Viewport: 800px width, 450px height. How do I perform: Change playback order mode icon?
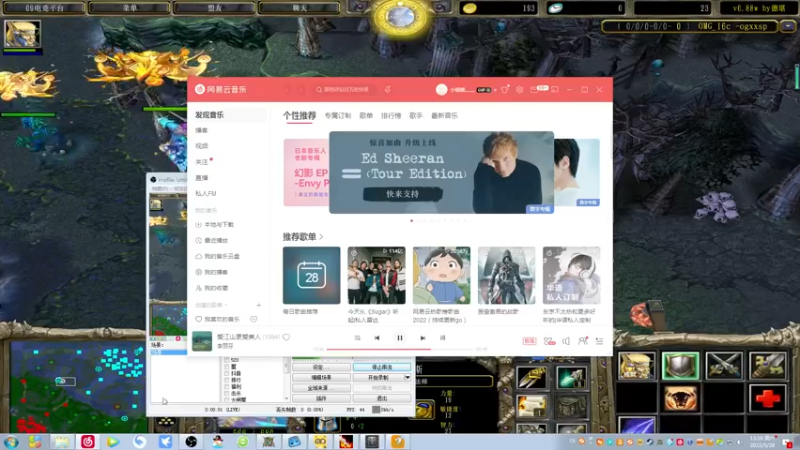click(x=357, y=338)
